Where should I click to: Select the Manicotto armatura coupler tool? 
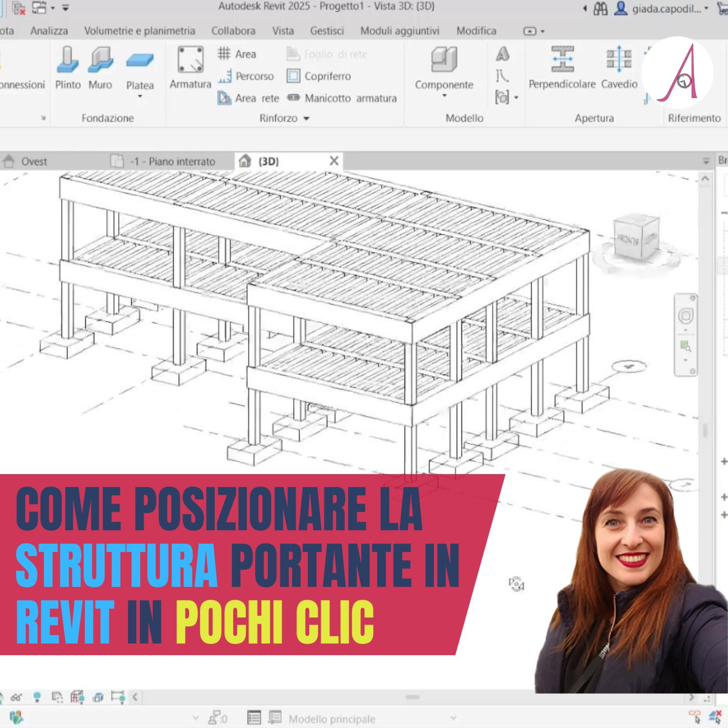[342, 98]
